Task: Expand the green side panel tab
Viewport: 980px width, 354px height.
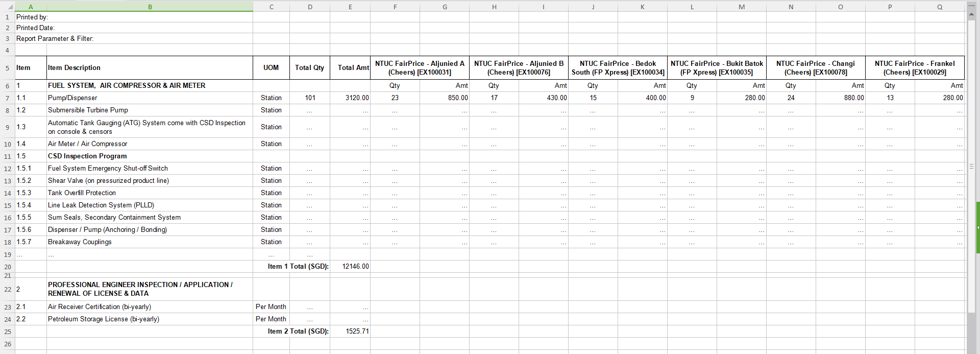Action: tap(977, 227)
